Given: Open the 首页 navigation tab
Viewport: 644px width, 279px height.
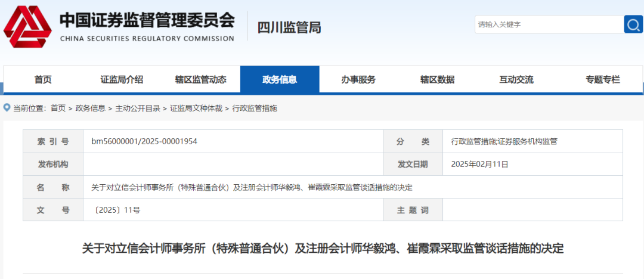Looking at the screenshot, I should pyautogui.click(x=43, y=80).
